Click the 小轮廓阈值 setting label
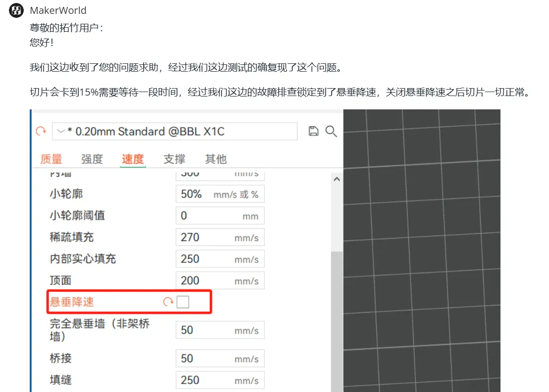The width and height of the screenshot is (549, 392). pyautogui.click(x=77, y=216)
